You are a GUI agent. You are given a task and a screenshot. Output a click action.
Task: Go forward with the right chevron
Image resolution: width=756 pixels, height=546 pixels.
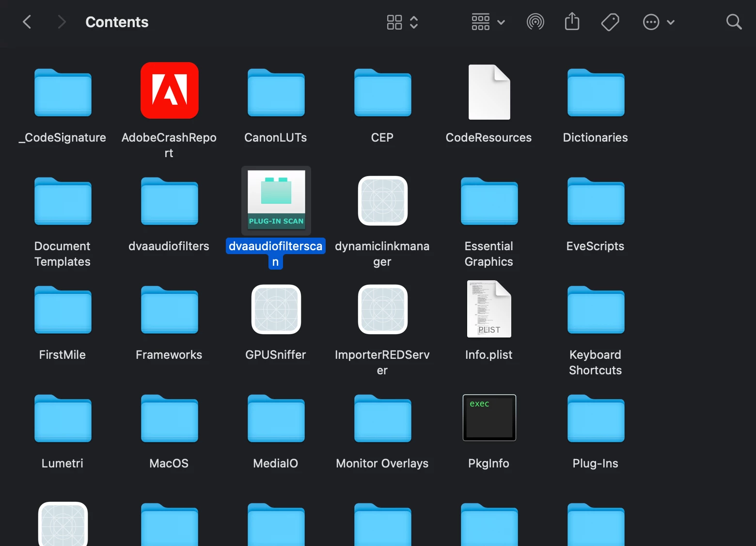pos(61,22)
